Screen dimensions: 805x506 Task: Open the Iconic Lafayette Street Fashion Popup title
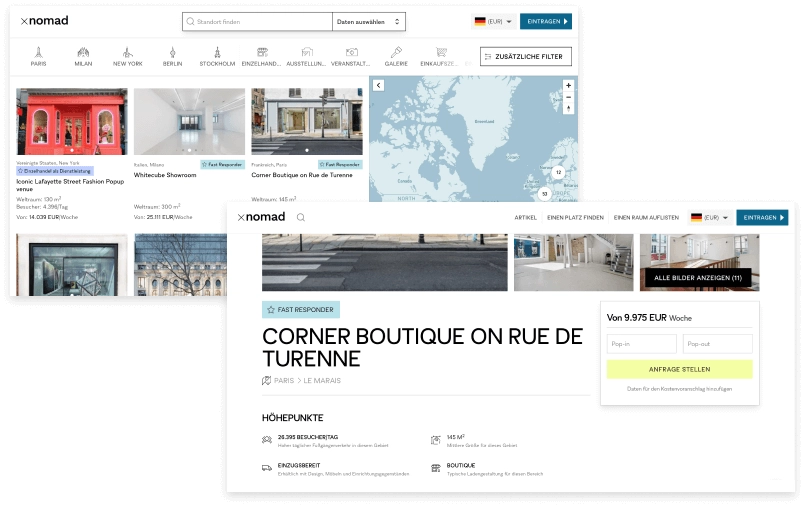pyautogui.click(x=70, y=185)
